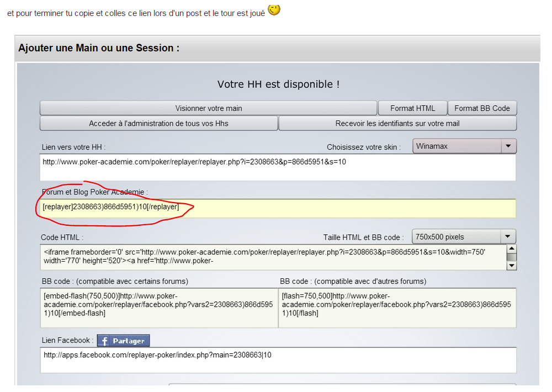Select the flash=750,500 BB code text box
552x392 pixels.
[x=397, y=308]
